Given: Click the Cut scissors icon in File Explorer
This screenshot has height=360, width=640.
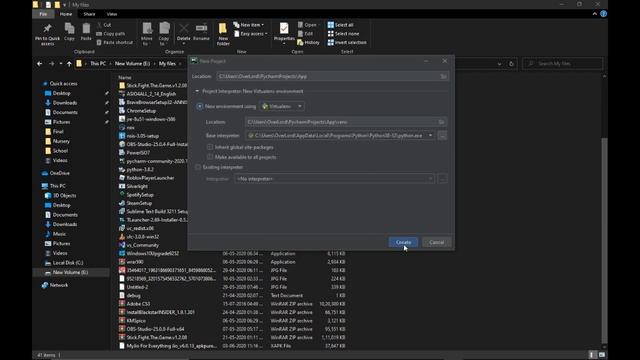Looking at the screenshot, I should tap(99, 25).
